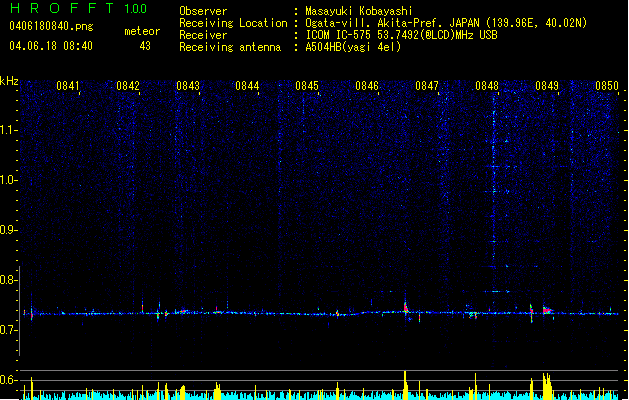Click the 0849 time marker
629x400 pixels.
point(547,86)
